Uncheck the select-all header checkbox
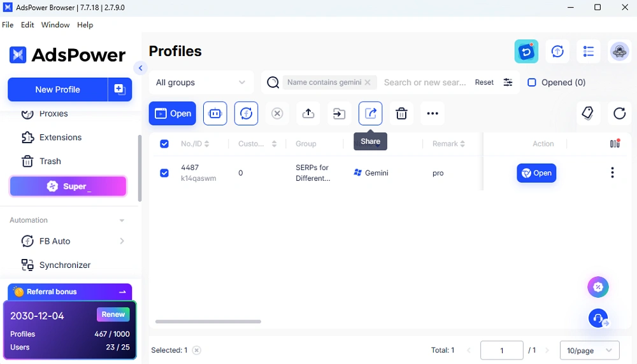The height and width of the screenshot is (364, 637). pyautogui.click(x=164, y=144)
